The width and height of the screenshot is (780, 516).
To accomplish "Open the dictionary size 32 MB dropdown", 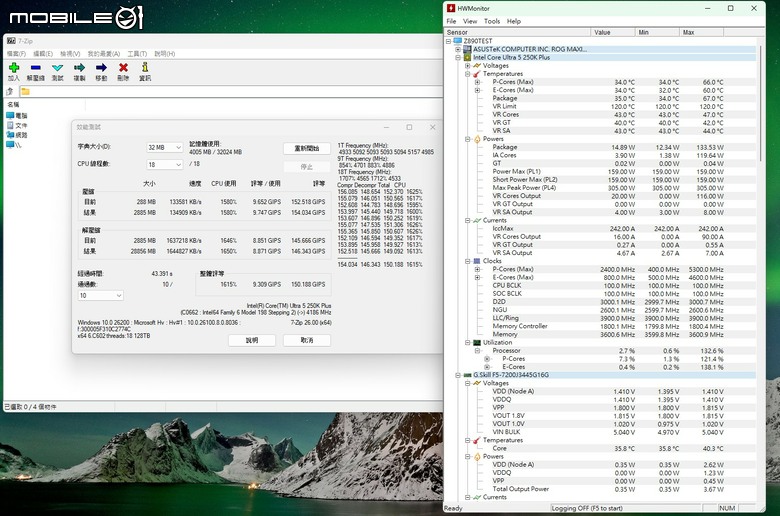I will pyautogui.click(x=165, y=147).
